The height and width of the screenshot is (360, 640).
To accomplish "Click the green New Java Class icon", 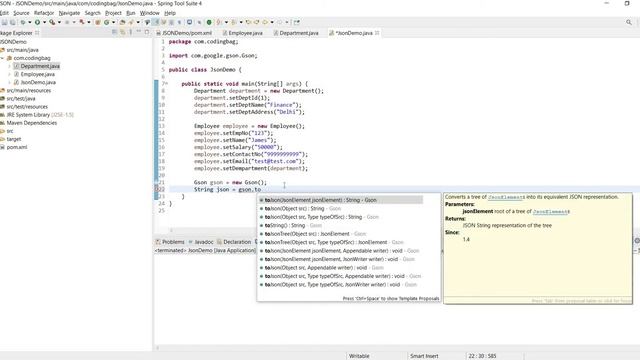I will click(107, 22).
